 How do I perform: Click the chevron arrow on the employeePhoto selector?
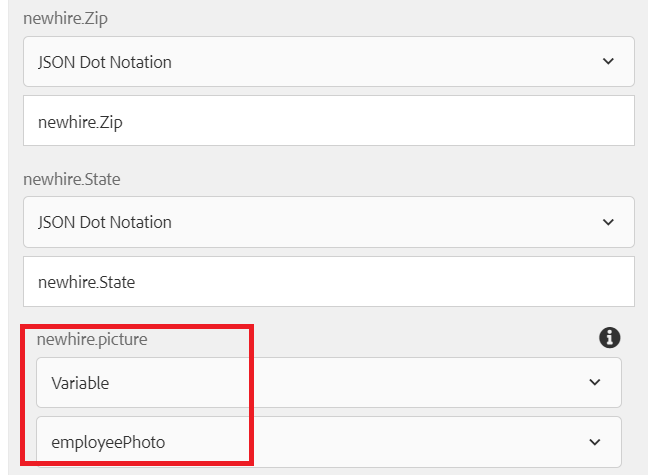(x=595, y=442)
